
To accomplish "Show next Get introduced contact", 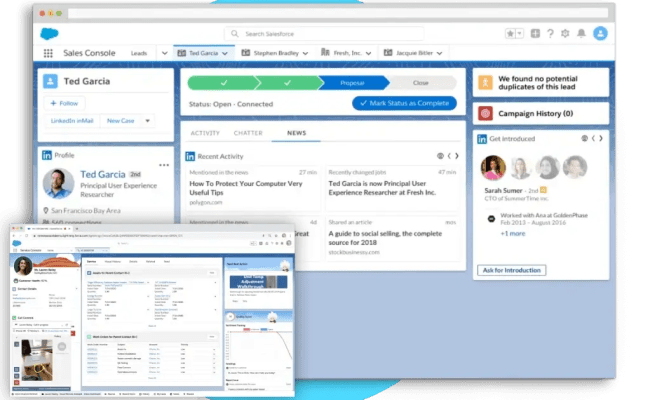I will (x=601, y=138).
